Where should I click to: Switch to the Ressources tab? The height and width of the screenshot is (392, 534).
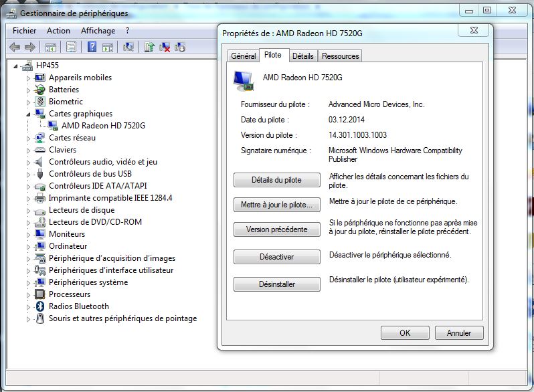[x=340, y=56]
